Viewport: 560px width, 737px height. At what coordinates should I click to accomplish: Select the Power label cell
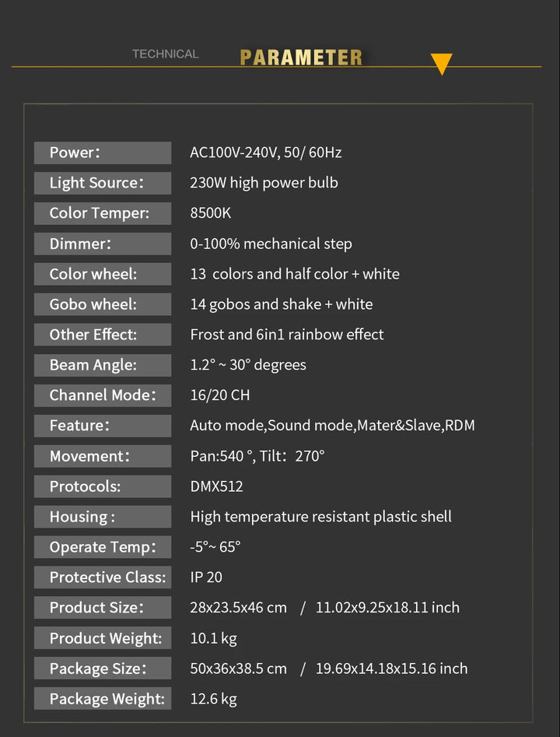point(103,153)
